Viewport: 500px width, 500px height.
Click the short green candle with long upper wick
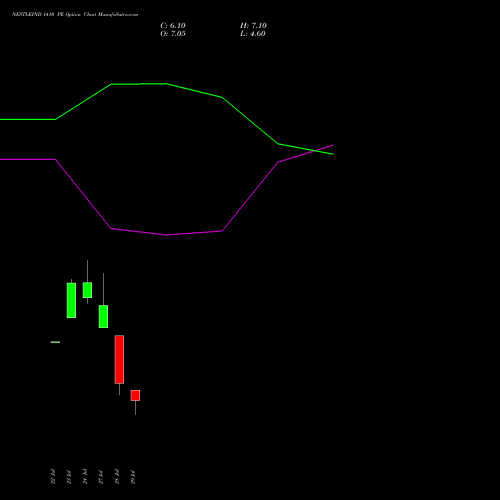point(87,290)
